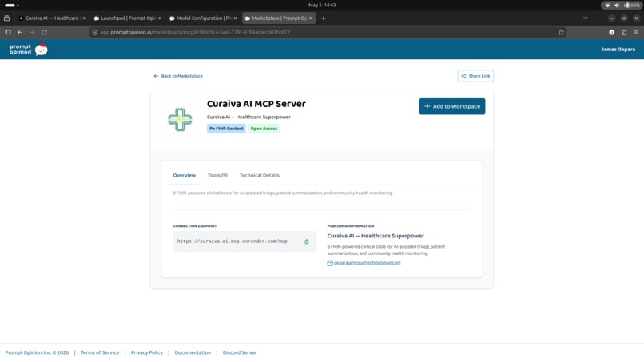This screenshot has width=644, height=362.
Task: Click the Curaiva AI — Healthcare Superpower publisher name
Action: [x=376, y=236]
